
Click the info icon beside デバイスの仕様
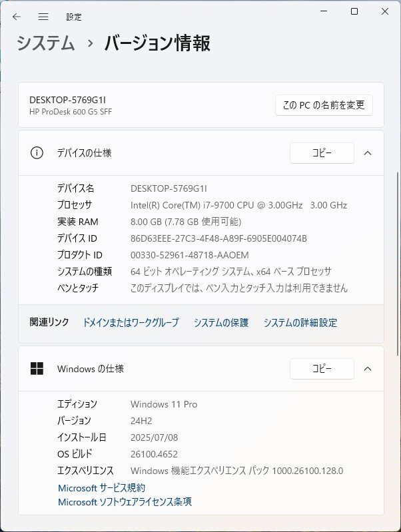click(37, 153)
